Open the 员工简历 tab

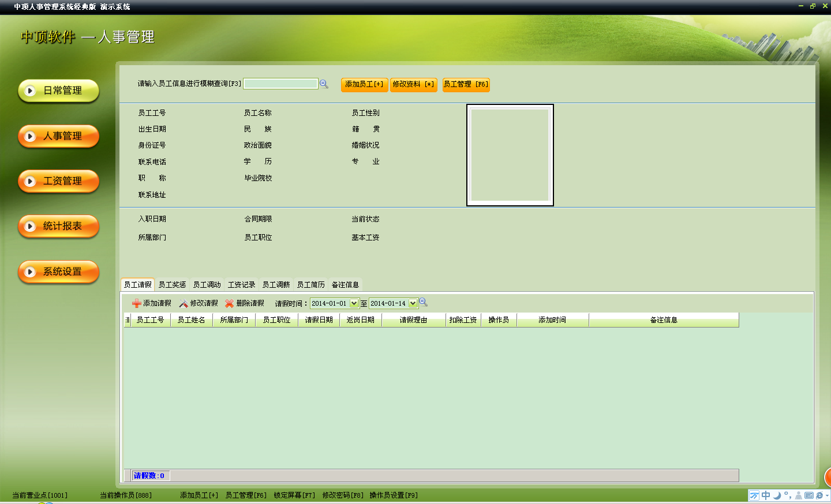(x=311, y=285)
